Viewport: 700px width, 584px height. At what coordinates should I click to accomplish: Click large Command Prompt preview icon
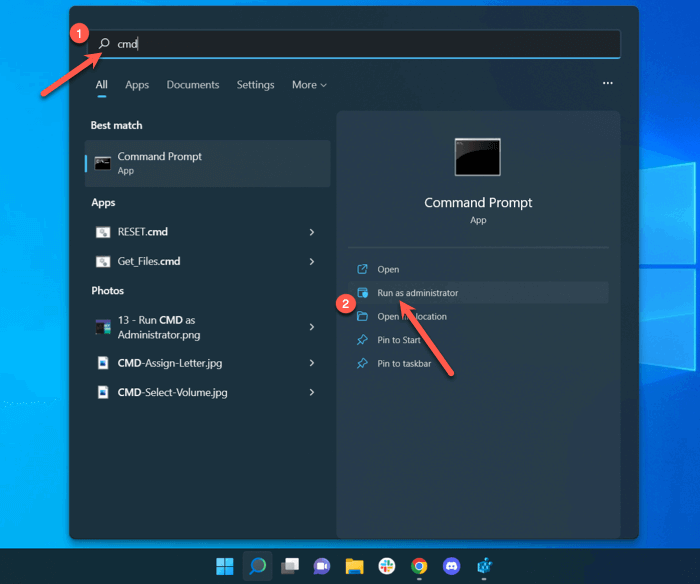pyautogui.click(x=478, y=157)
